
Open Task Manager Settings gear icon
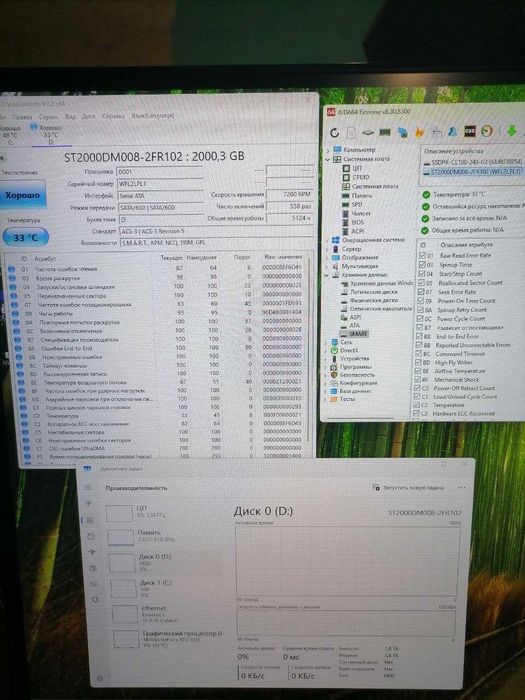click(x=100, y=678)
